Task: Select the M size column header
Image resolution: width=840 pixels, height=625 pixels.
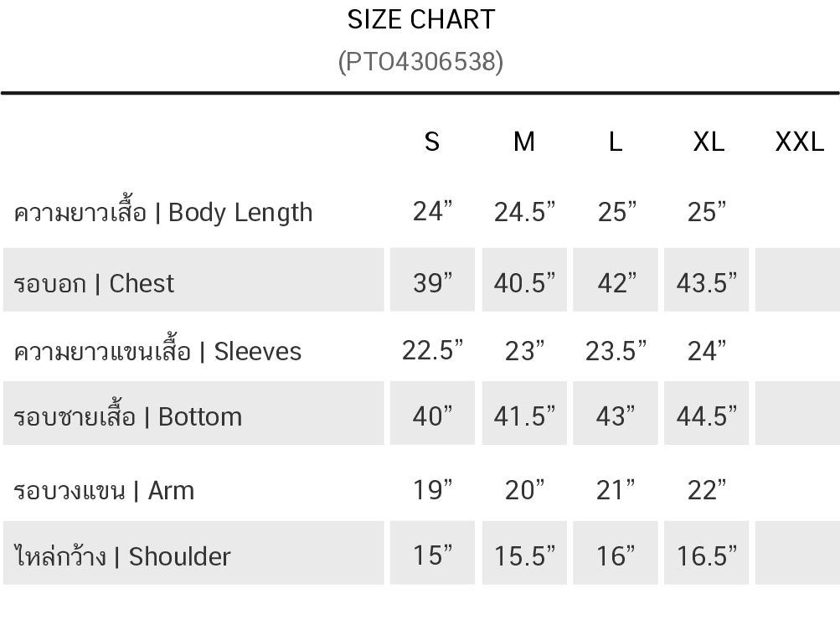Action: point(523,142)
